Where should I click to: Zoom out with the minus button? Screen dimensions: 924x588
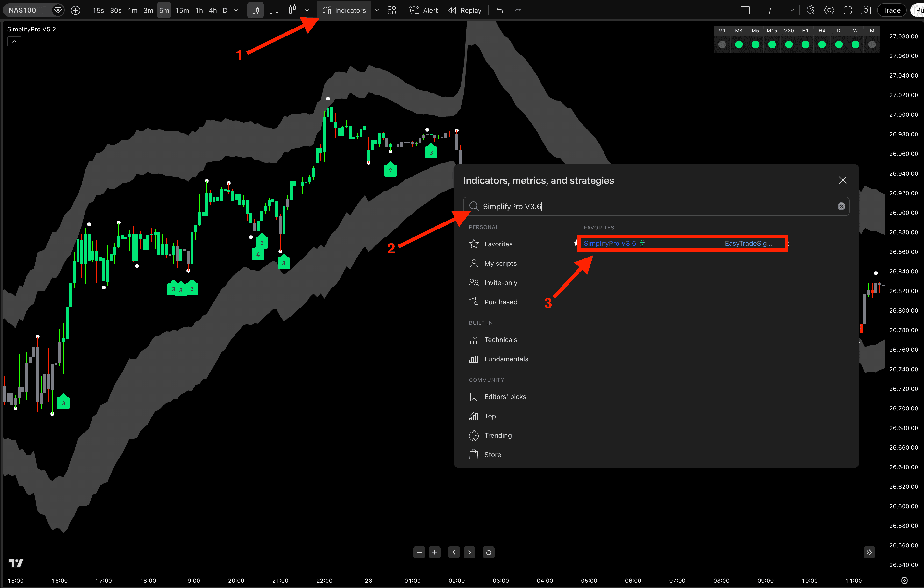(419, 552)
